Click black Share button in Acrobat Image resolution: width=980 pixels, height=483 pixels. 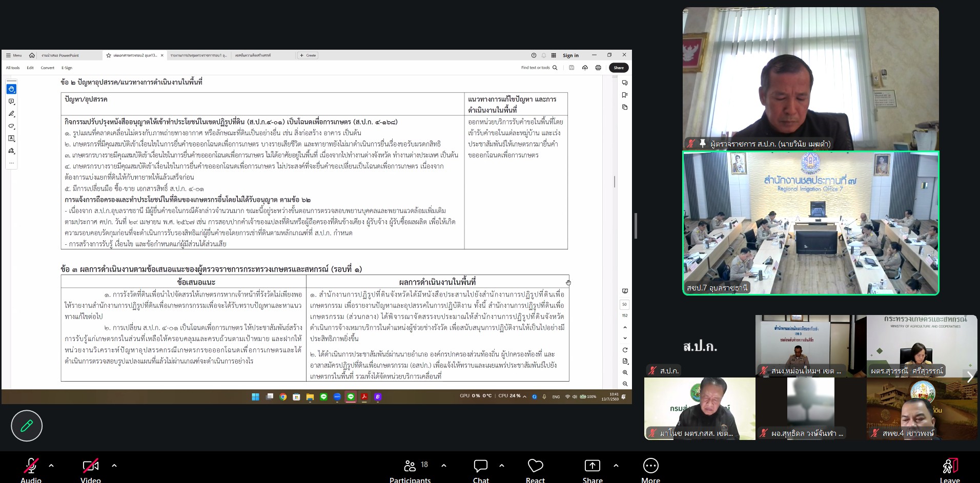tap(619, 68)
